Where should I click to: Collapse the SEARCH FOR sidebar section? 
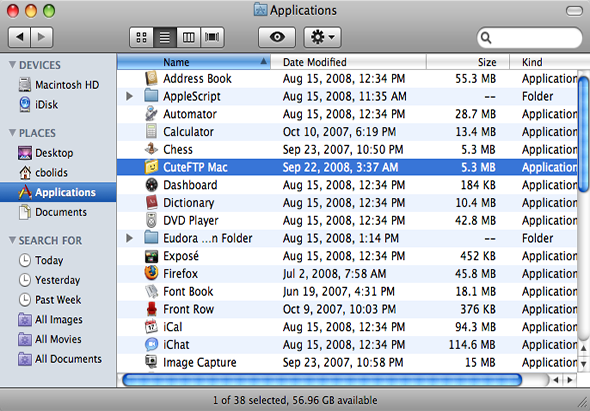coord(12,240)
